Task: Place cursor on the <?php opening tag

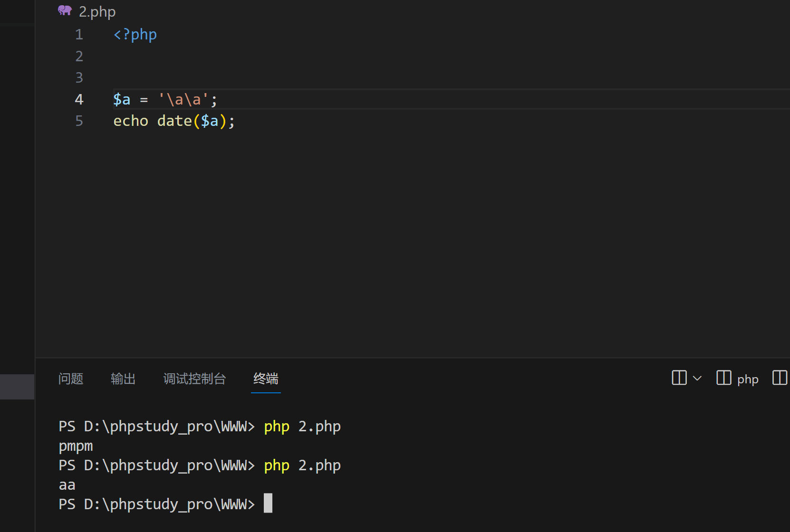Action: point(135,35)
